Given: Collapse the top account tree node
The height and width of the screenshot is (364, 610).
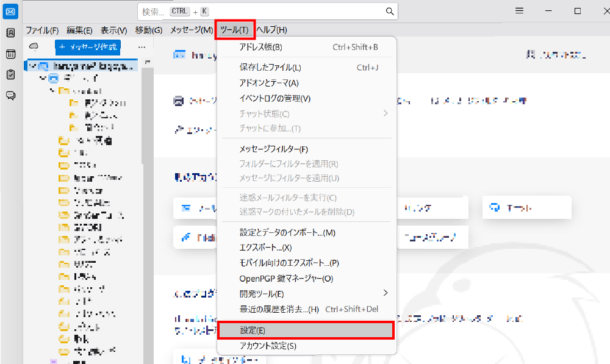Looking at the screenshot, I should coord(31,65).
